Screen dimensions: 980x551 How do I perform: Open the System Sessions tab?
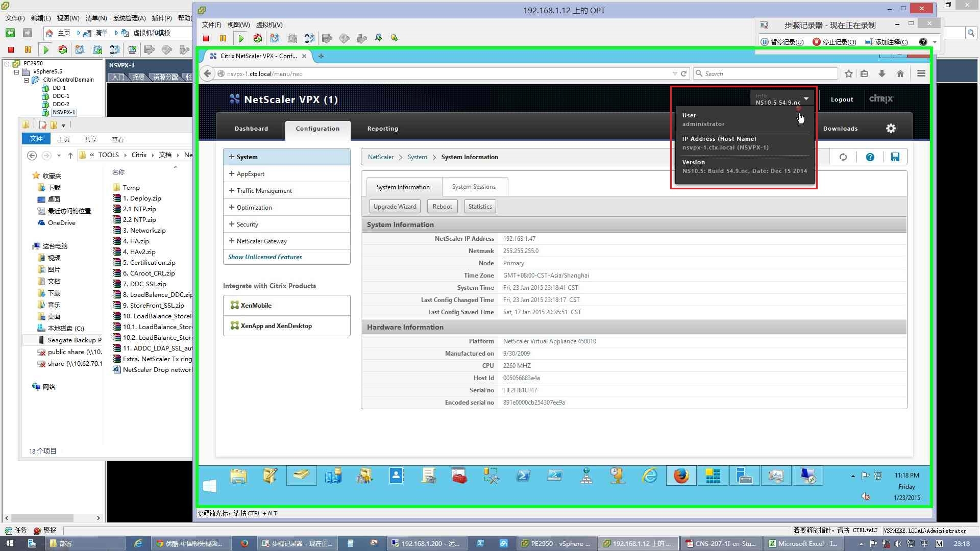click(x=474, y=187)
